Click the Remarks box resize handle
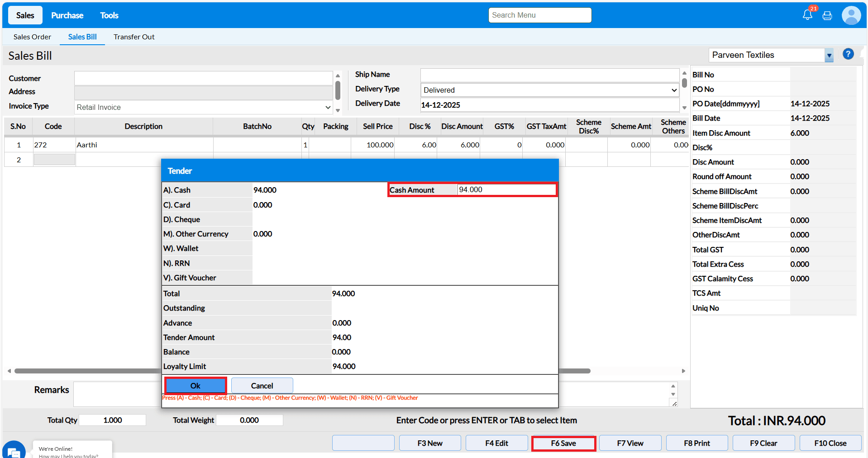This screenshot has height=458, width=868. tap(674, 404)
